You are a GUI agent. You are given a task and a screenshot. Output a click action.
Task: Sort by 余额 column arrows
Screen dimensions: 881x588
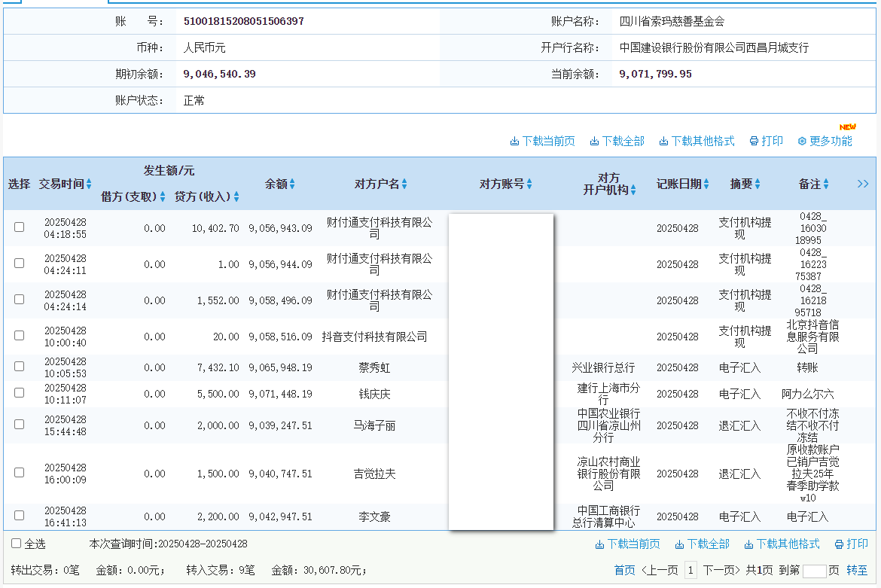click(292, 184)
